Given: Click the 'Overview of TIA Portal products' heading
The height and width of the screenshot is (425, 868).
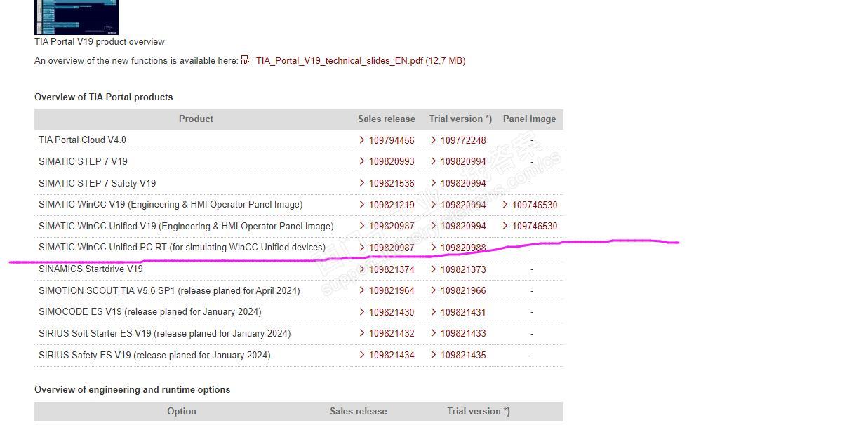Looking at the screenshot, I should (x=103, y=97).
